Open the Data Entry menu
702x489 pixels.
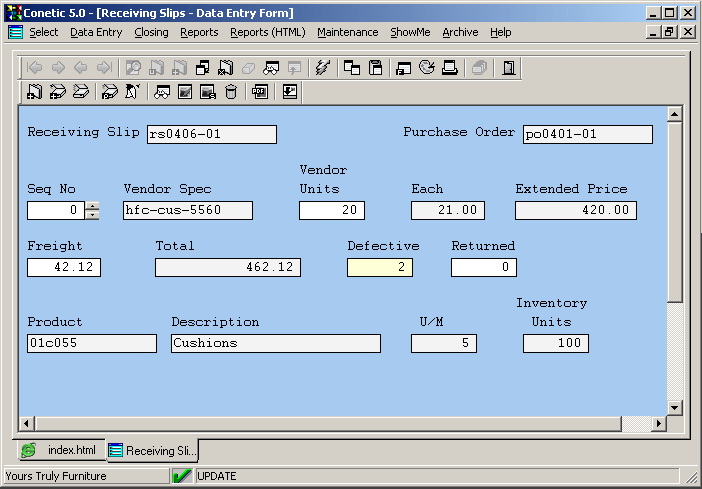(96, 32)
